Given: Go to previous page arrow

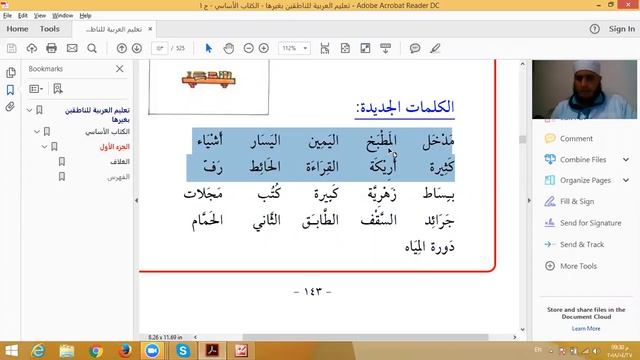Looking at the screenshot, I should [x=122, y=48].
